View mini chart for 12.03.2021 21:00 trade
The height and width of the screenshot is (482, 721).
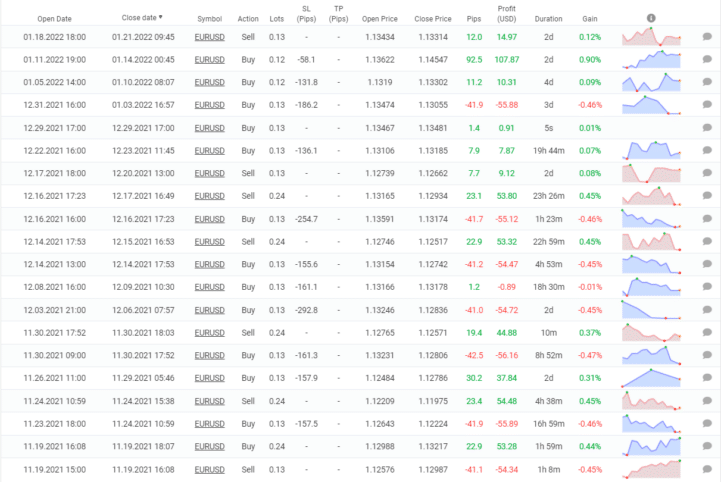pos(651,310)
